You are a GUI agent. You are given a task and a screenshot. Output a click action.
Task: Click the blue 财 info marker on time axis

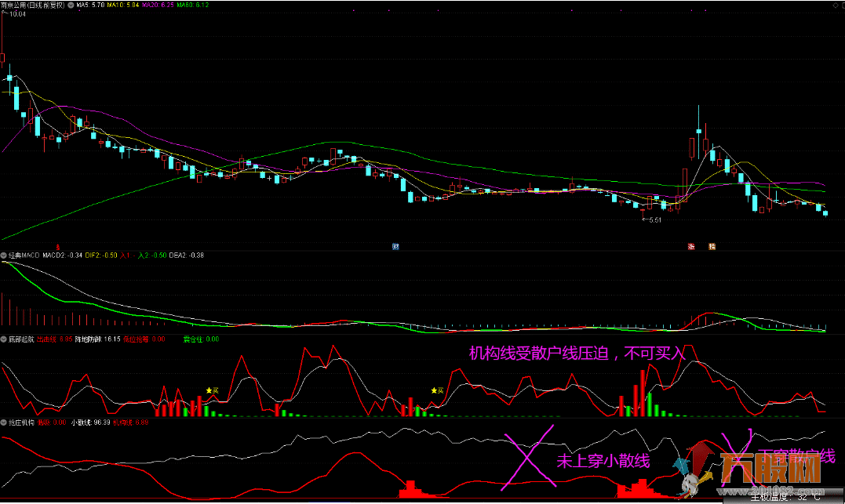[395, 247]
